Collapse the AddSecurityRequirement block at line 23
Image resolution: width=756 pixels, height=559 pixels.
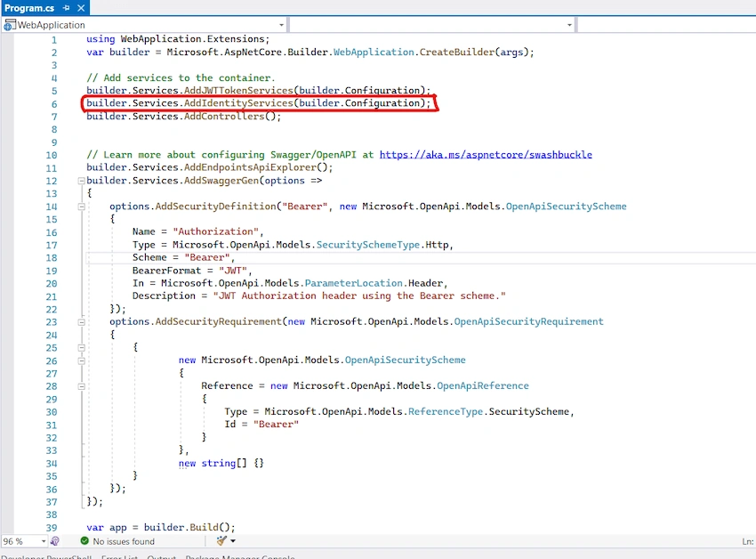(x=82, y=322)
